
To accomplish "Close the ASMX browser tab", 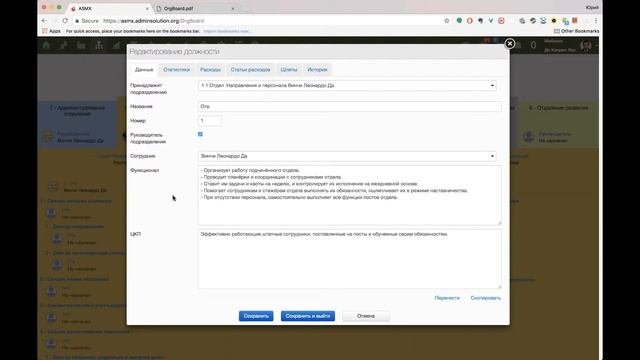I will point(147,9).
